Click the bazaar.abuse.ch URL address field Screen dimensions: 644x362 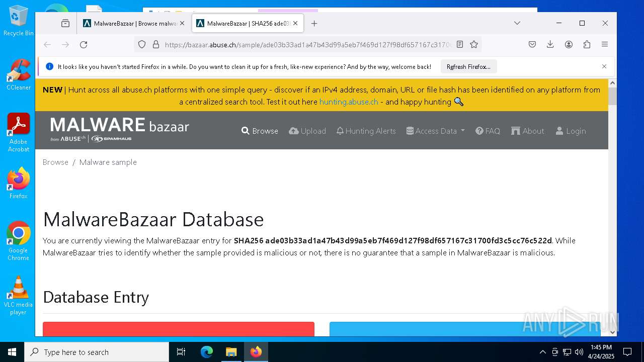[308, 45]
